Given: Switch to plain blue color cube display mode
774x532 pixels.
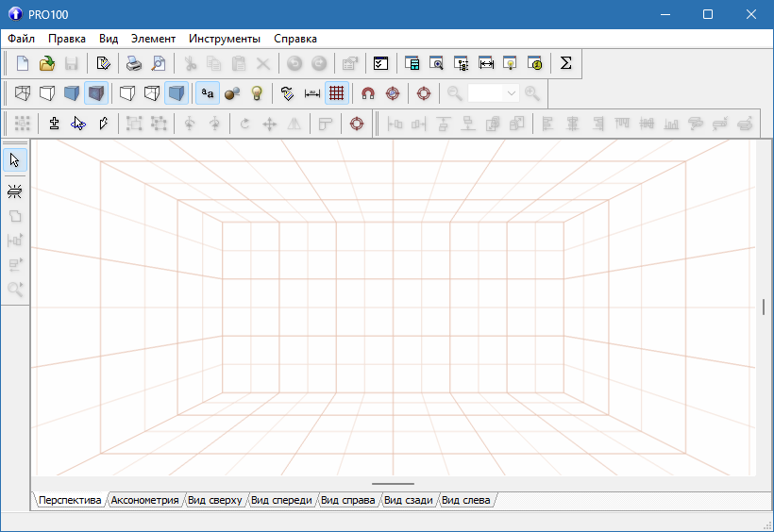Looking at the screenshot, I should tap(72, 93).
